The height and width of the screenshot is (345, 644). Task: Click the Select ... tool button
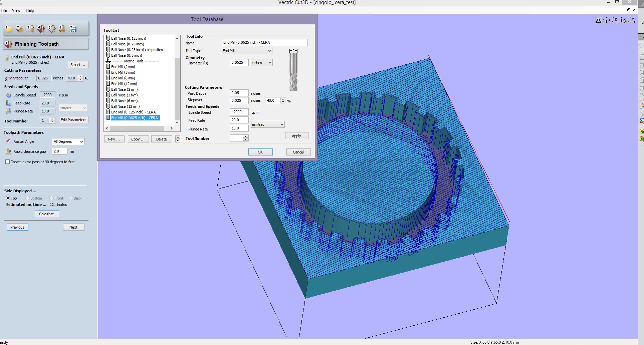pos(78,65)
